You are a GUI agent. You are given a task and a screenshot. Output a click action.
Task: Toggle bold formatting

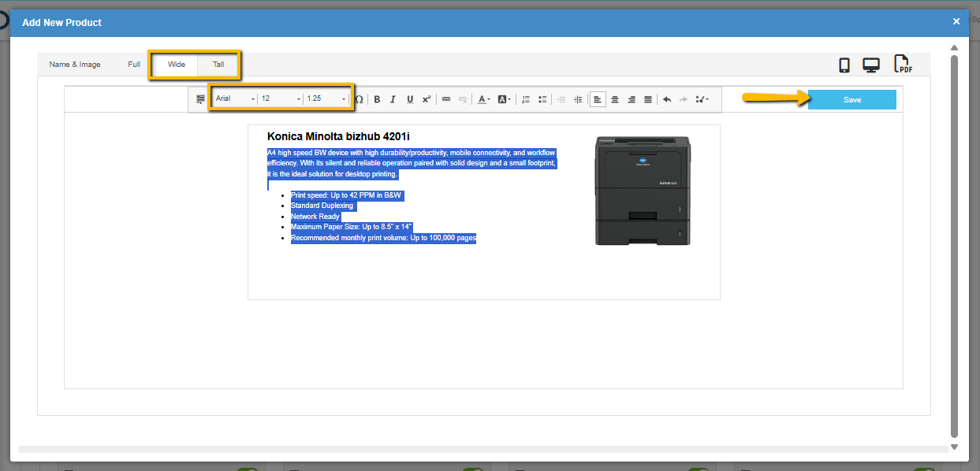(377, 99)
